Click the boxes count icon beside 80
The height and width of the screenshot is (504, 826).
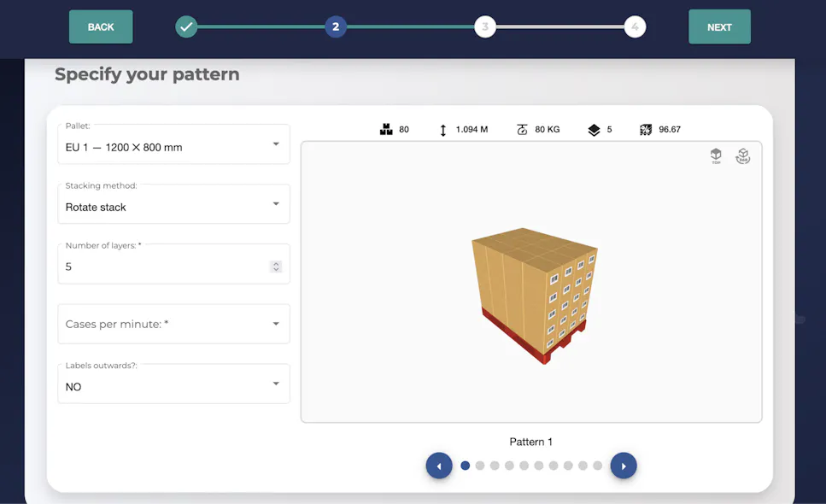point(386,130)
